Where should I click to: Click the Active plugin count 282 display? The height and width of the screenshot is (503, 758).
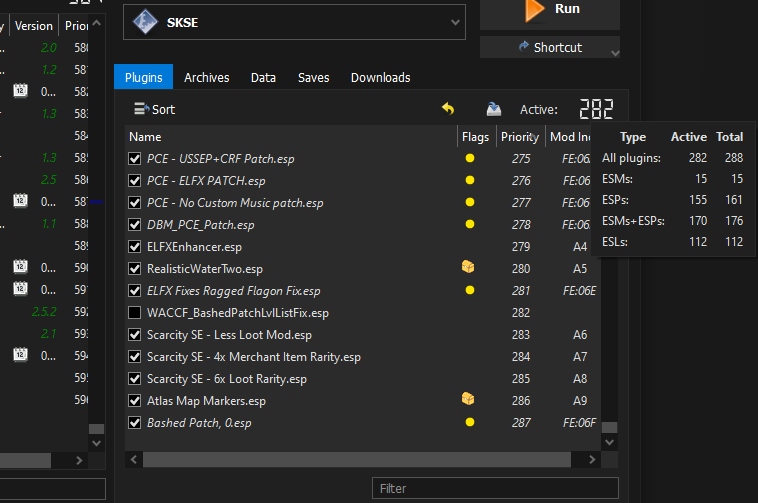tap(596, 109)
